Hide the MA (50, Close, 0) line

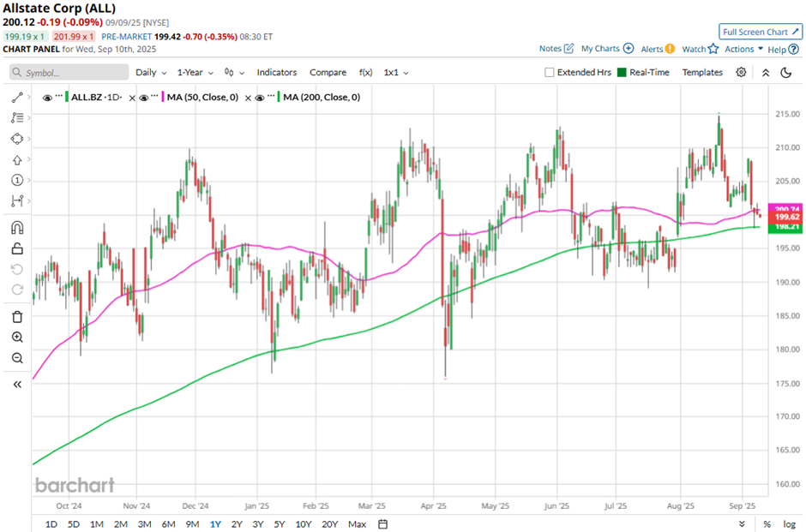point(144,98)
